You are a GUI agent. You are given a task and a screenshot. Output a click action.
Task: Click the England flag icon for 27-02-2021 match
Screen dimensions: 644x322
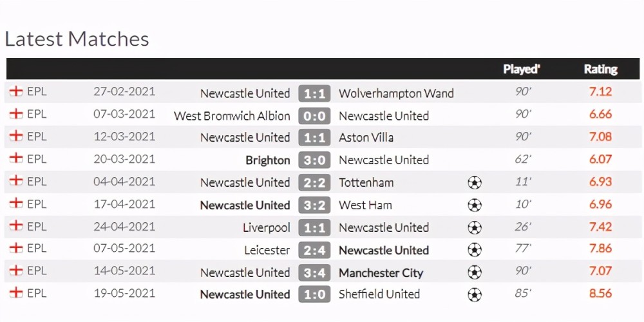point(16,91)
